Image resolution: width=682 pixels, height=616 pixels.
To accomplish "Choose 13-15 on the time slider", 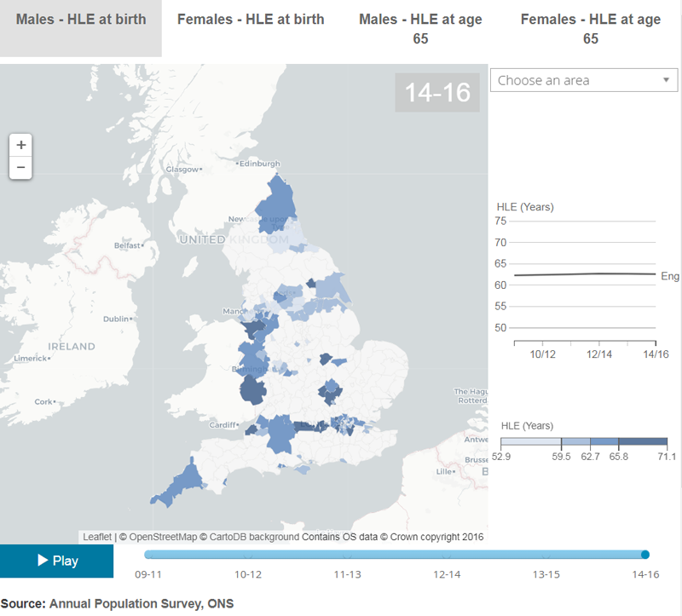I will (x=546, y=555).
